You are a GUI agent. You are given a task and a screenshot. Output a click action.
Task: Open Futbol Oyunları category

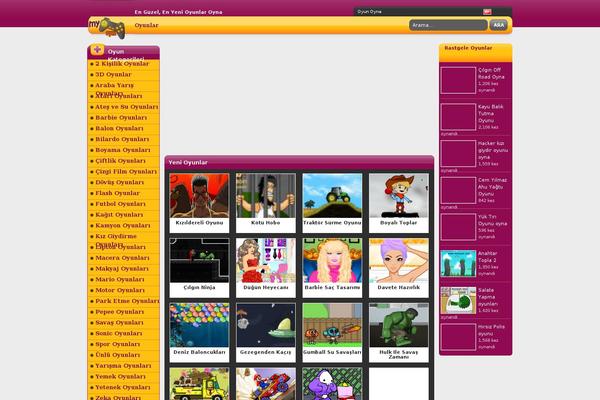(x=120, y=204)
